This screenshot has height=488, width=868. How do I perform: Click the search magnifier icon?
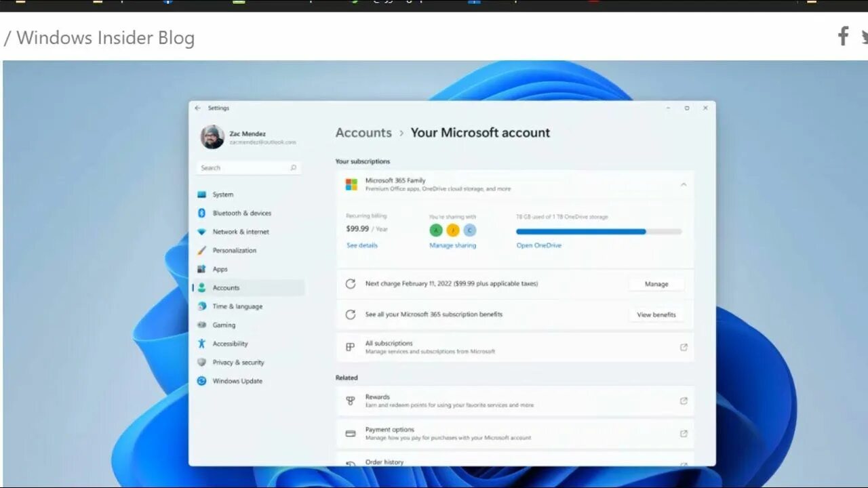294,167
